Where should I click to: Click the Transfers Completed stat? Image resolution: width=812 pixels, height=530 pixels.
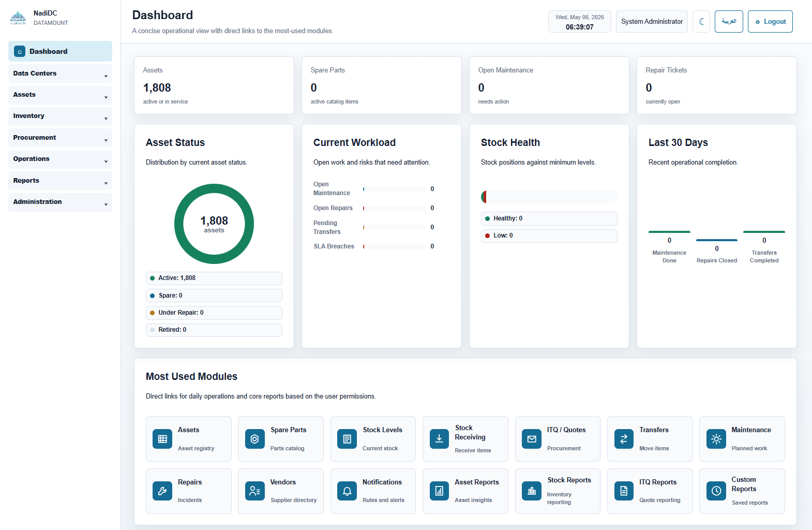click(x=764, y=247)
